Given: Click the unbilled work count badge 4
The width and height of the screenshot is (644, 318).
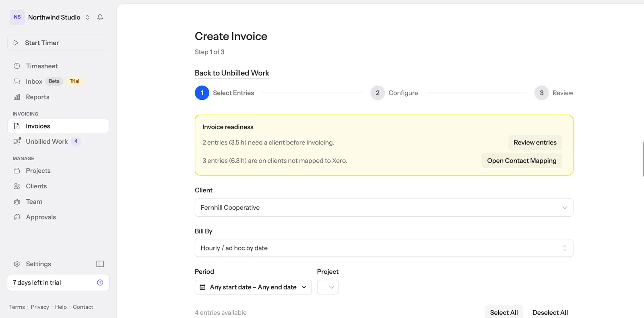Looking at the screenshot, I should click(x=76, y=141).
